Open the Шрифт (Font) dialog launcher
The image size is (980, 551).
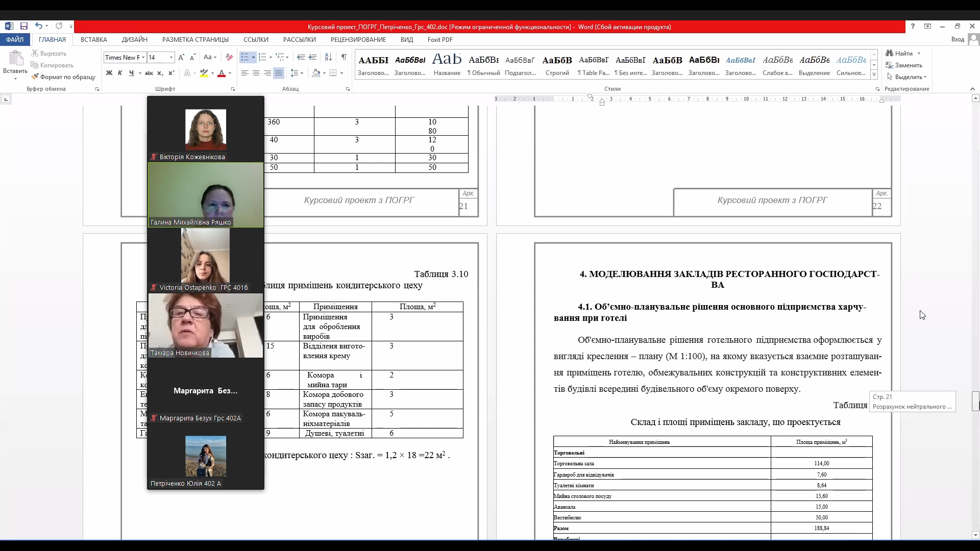[233, 89]
